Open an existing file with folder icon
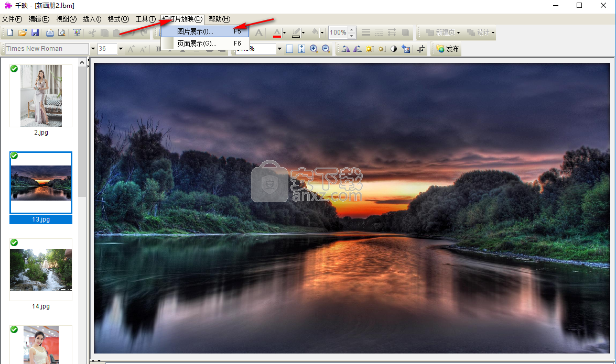This screenshot has width=616, height=364. (23, 32)
